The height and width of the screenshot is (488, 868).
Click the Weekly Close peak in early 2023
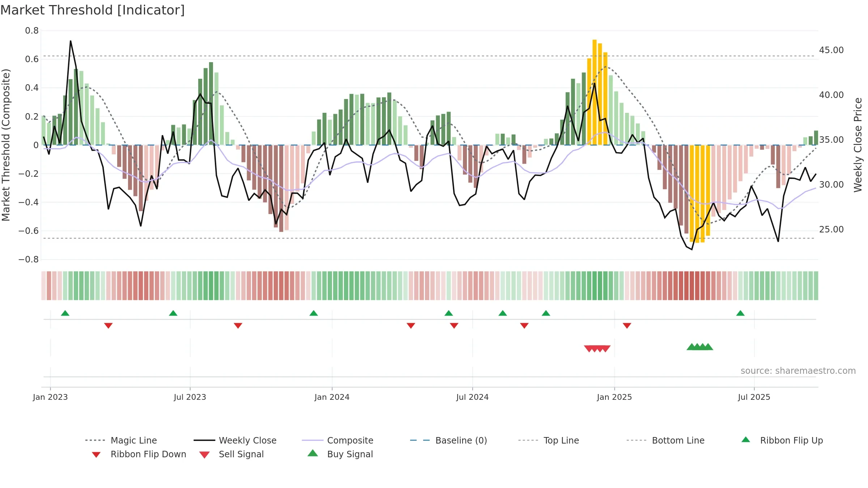point(71,41)
